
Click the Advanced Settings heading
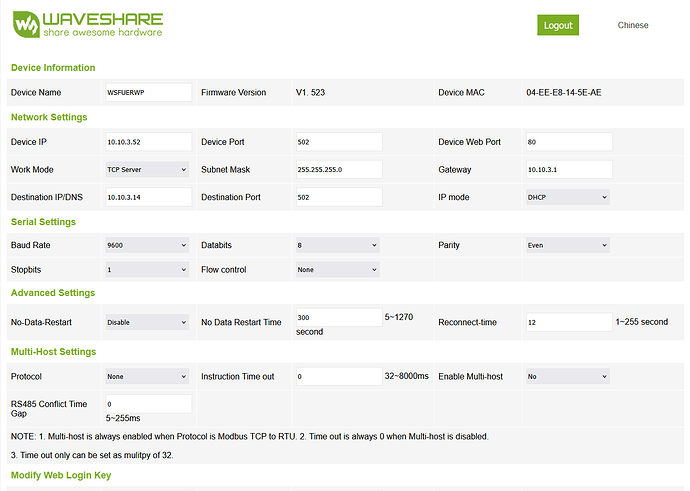[x=53, y=293]
